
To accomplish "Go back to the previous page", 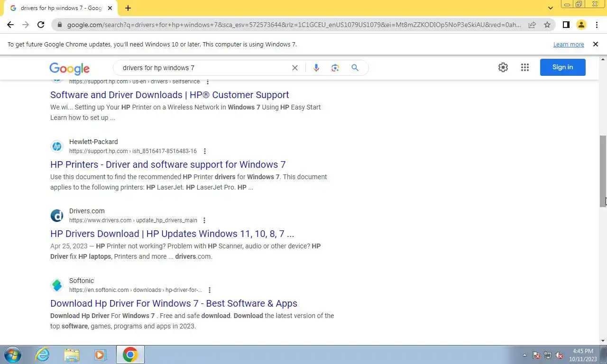I will click(10, 25).
